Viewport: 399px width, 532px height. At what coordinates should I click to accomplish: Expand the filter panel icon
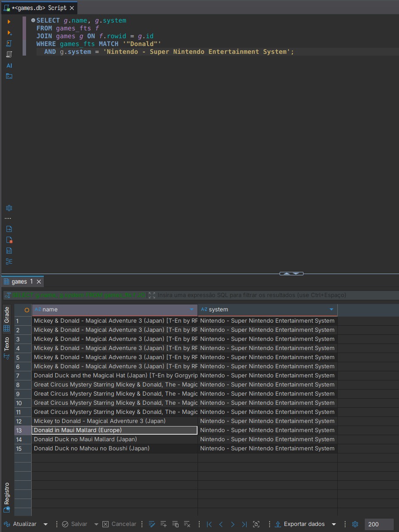[x=152, y=295]
